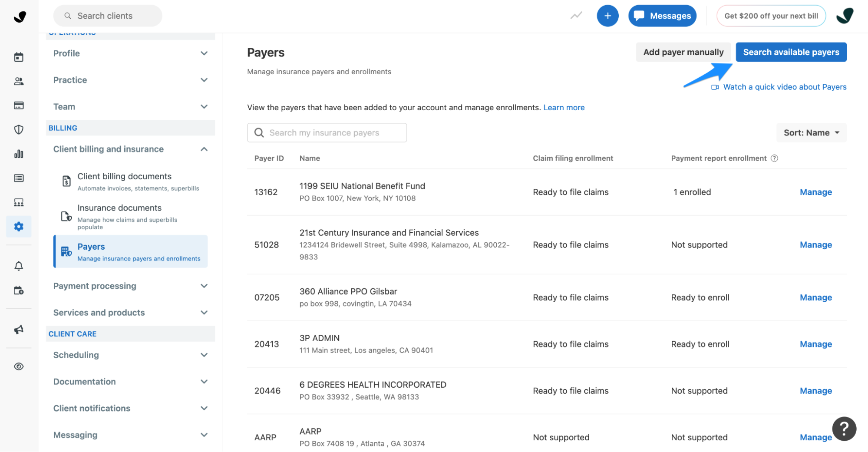Manage the AARP payer
The image size is (868, 452).
[815, 438]
